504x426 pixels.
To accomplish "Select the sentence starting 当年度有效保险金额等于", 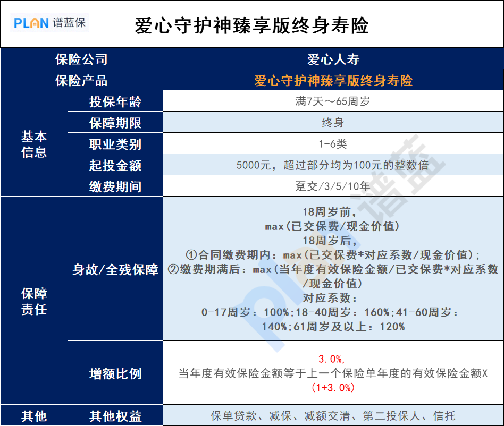I will [x=333, y=373].
